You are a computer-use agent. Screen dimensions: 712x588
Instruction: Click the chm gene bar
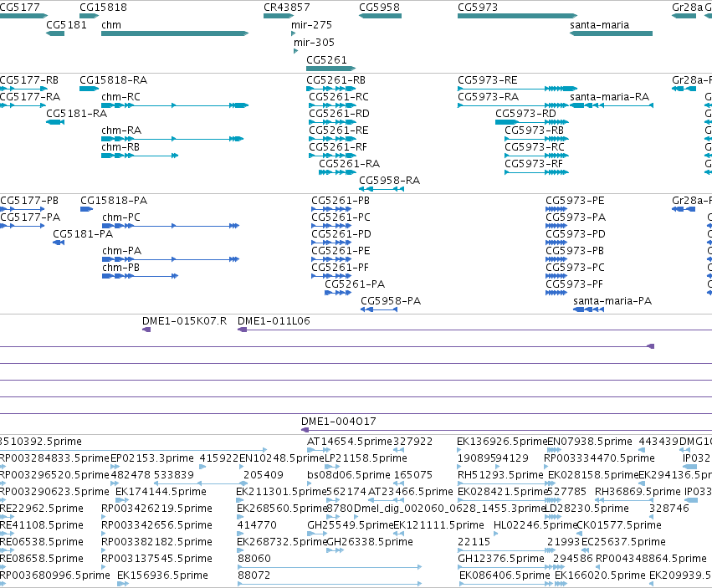175,33
